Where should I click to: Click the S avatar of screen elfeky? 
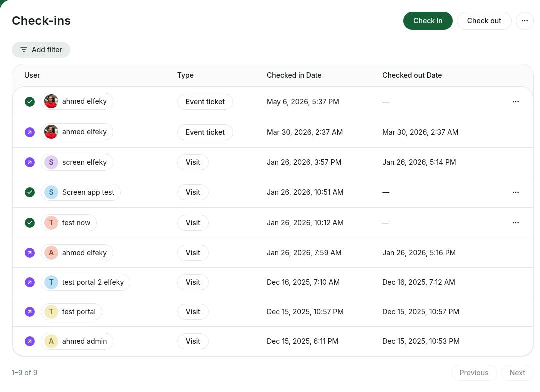(x=51, y=162)
